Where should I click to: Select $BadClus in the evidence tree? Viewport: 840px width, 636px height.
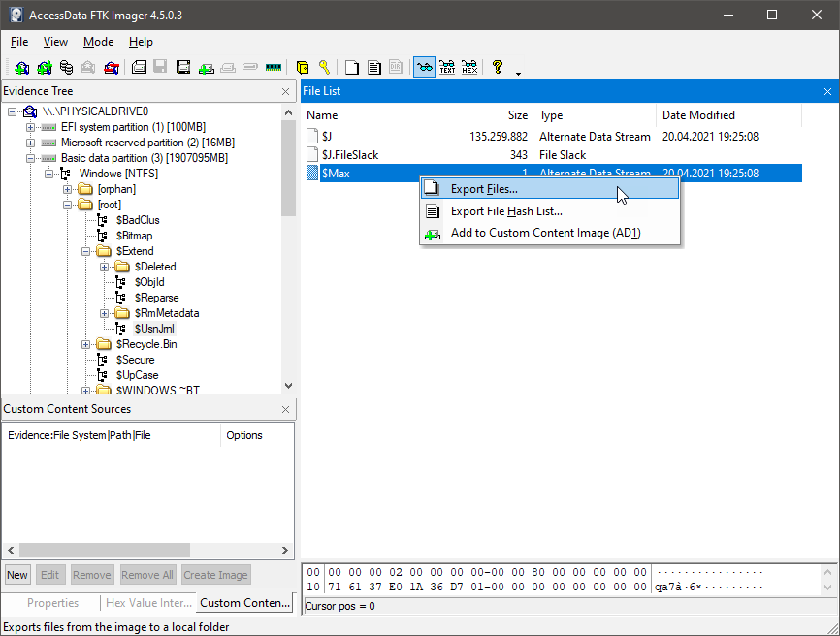pos(138,220)
